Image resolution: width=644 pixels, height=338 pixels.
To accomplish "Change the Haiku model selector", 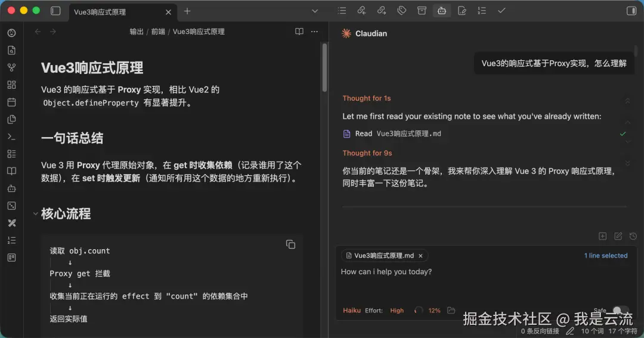I will (x=352, y=311).
